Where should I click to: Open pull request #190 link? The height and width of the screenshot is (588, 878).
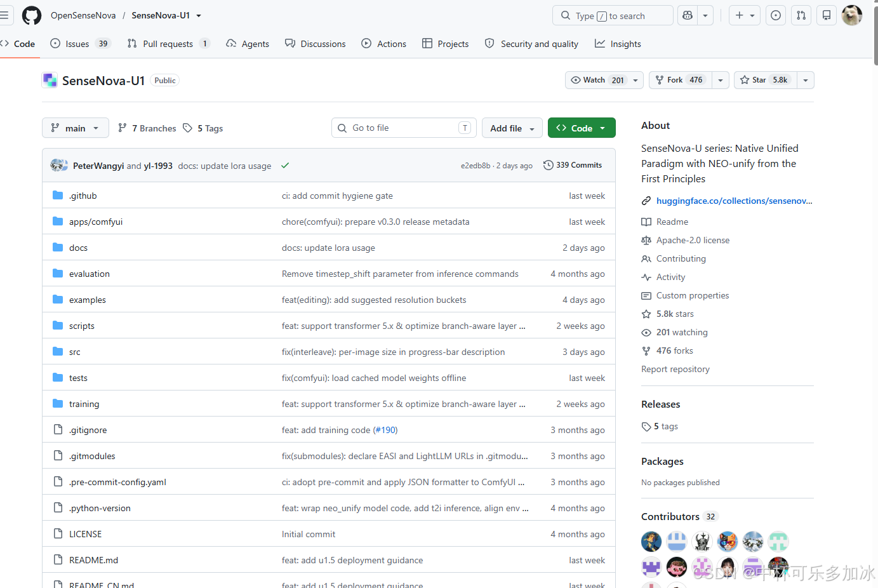pyautogui.click(x=385, y=430)
